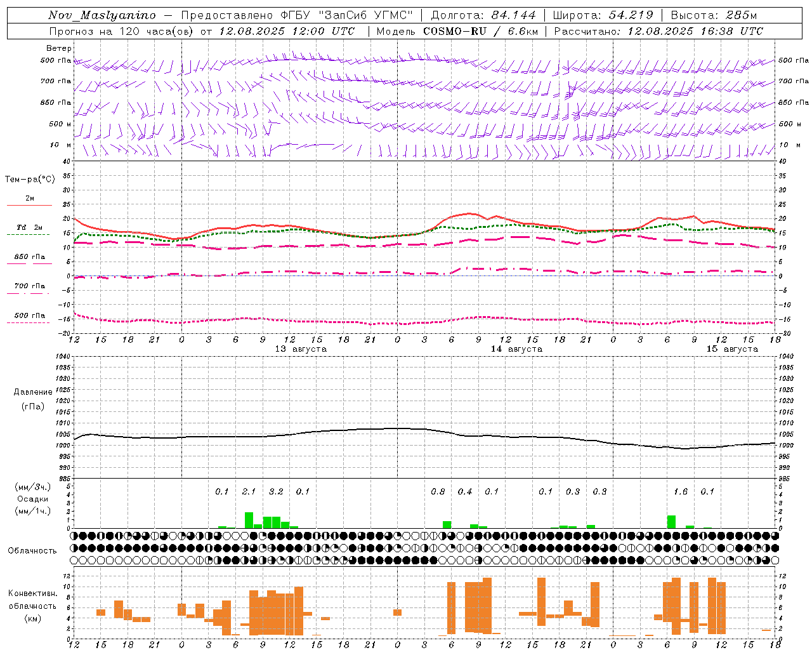Click the Широта: 54.219 value

[603, 15]
